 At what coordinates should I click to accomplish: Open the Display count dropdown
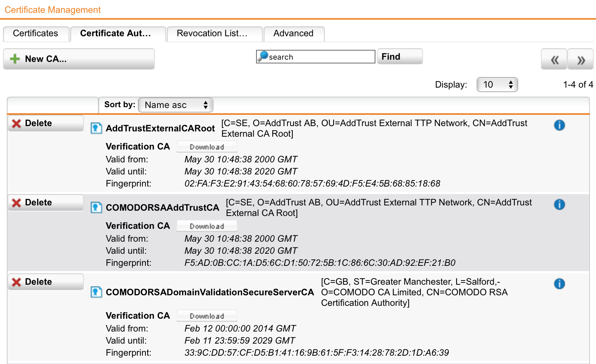[x=497, y=85]
